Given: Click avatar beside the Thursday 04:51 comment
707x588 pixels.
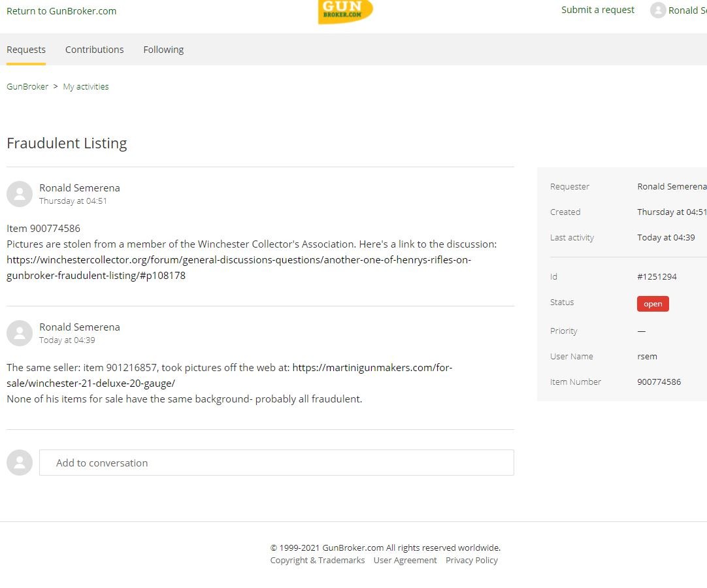Looking at the screenshot, I should click(x=20, y=194).
